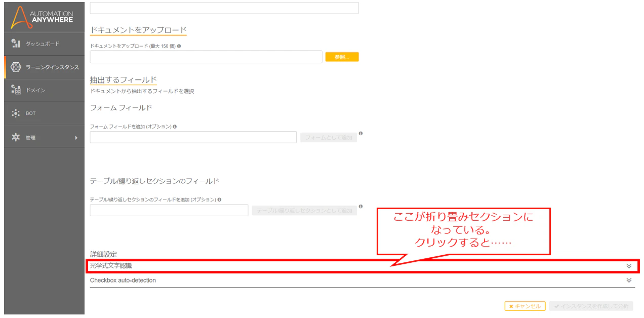Expand the 管理 submenu arrow
644x318 pixels.
76,138
